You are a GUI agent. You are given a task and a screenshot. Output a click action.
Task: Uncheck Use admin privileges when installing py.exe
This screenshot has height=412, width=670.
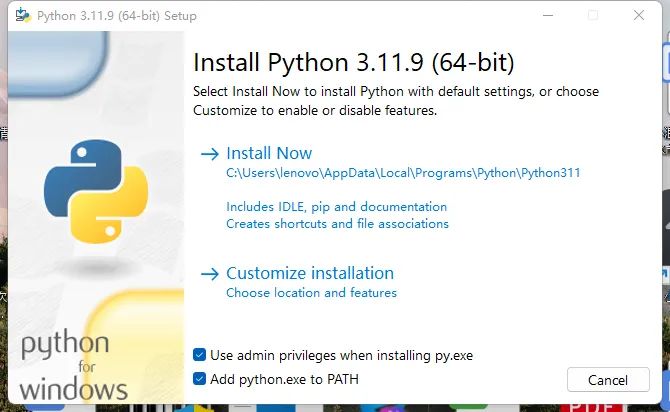pos(200,355)
